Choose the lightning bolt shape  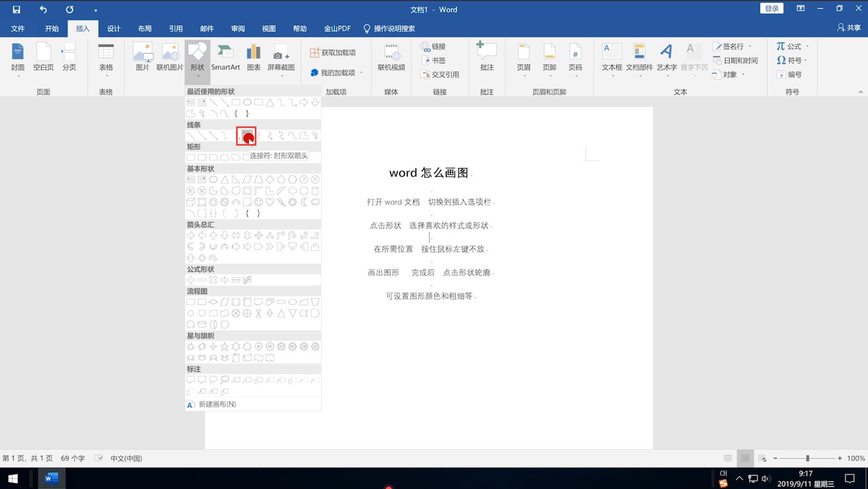281,202
